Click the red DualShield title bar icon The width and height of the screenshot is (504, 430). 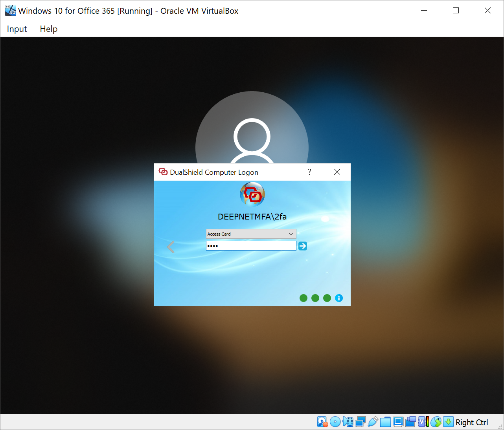coord(163,172)
